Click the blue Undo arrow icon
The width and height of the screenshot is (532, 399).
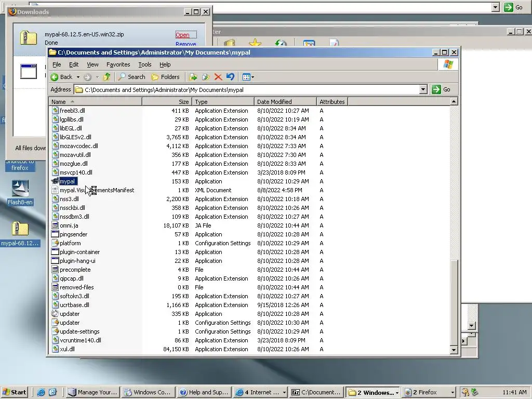click(230, 77)
